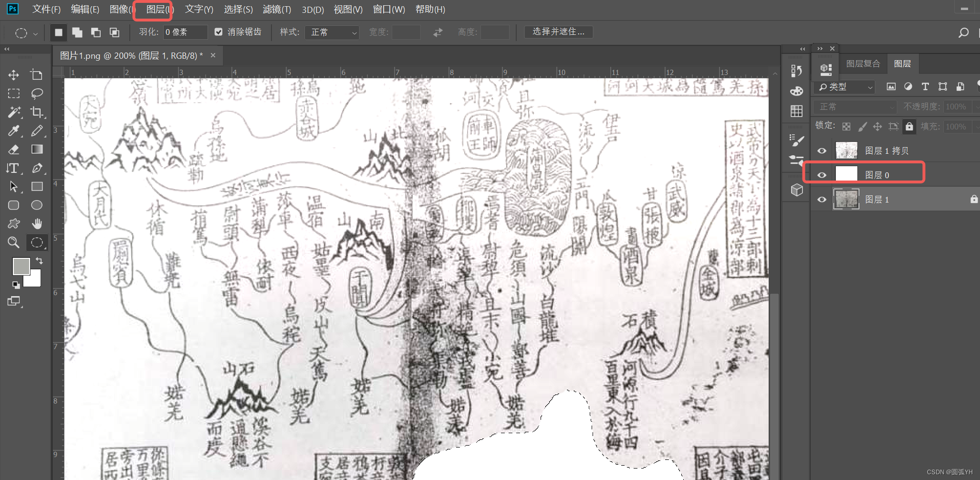Filter layers by adjustment layers

tap(908, 86)
